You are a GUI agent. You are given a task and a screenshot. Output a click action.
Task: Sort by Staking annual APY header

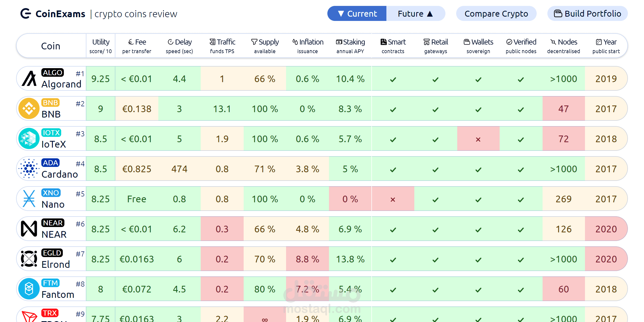(350, 46)
